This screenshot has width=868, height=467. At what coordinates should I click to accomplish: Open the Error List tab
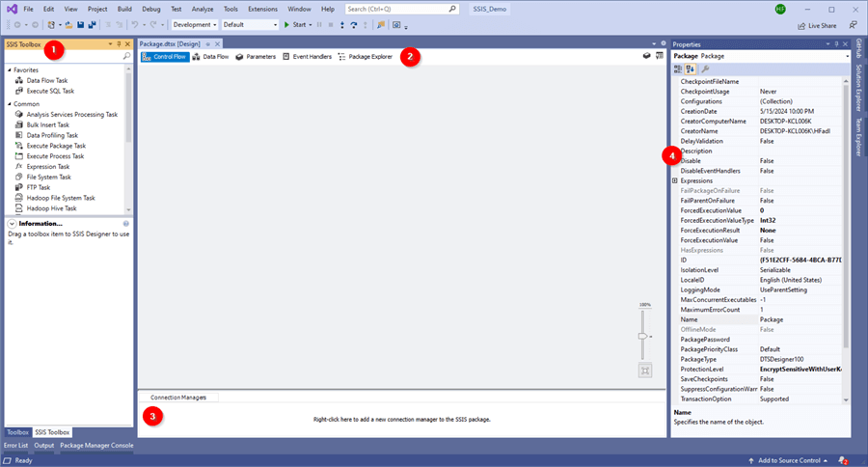pyautogui.click(x=15, y=446)
